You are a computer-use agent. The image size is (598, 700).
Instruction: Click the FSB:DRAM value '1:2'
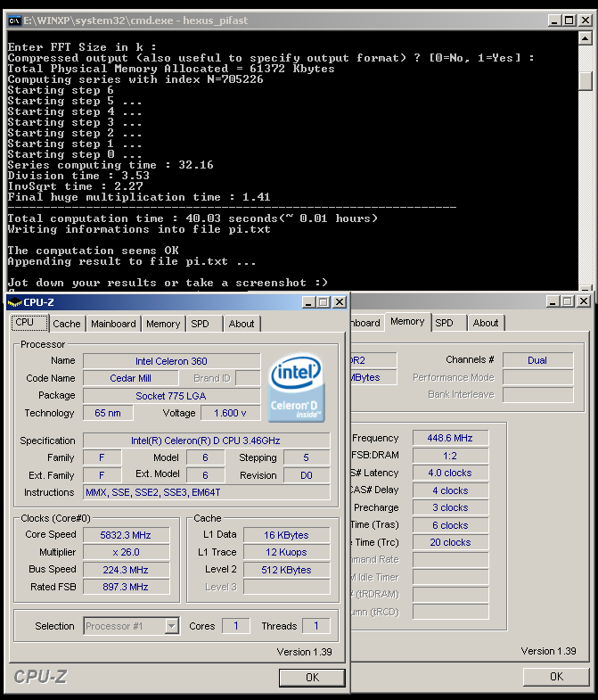[450, 457]
